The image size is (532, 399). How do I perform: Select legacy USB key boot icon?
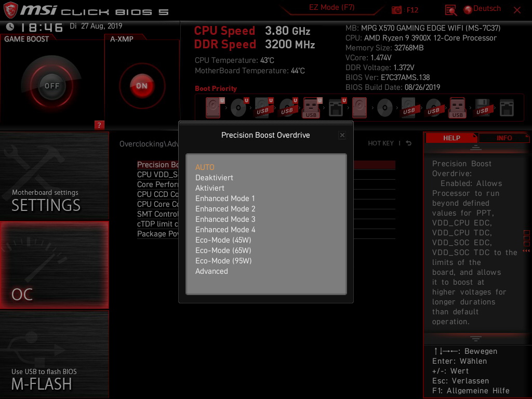coord(458,108)
